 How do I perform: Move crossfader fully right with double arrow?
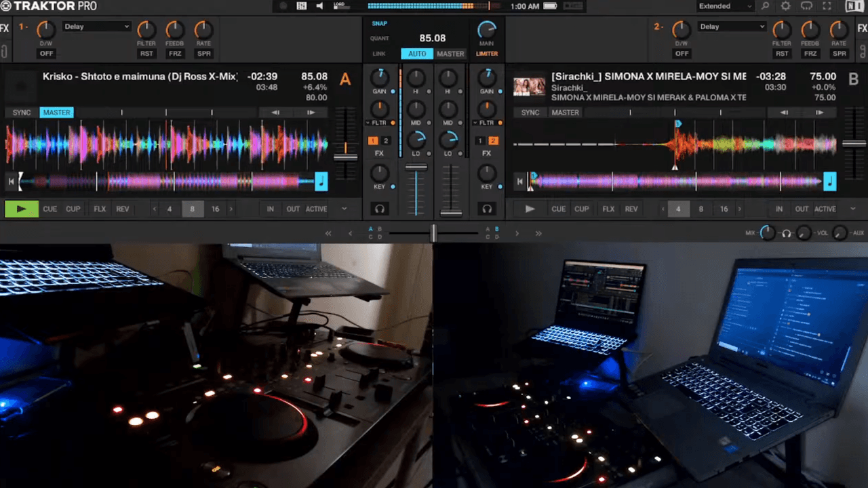pos(538,233)
